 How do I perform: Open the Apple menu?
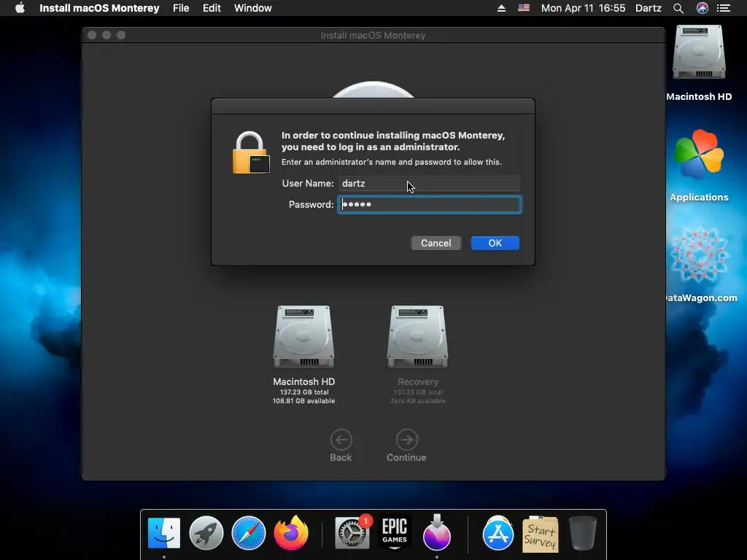pos(20,8)
